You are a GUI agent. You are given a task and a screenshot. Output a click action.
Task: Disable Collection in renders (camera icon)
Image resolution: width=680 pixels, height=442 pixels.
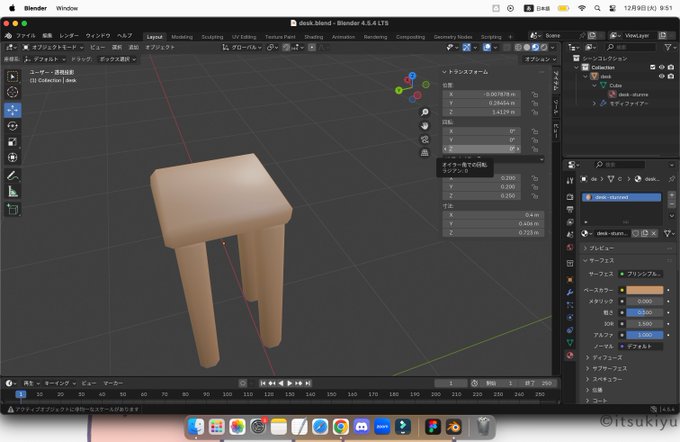click(671, 67)
